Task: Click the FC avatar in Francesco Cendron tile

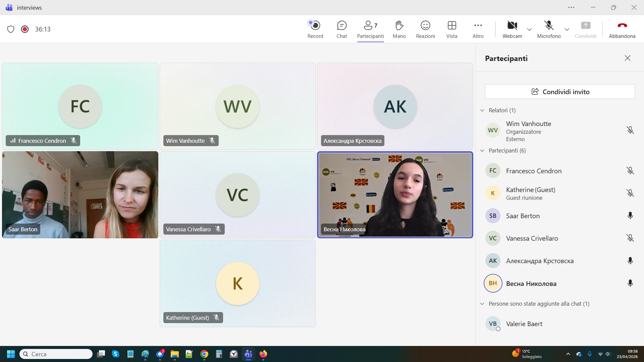Action: coord(80,106)
